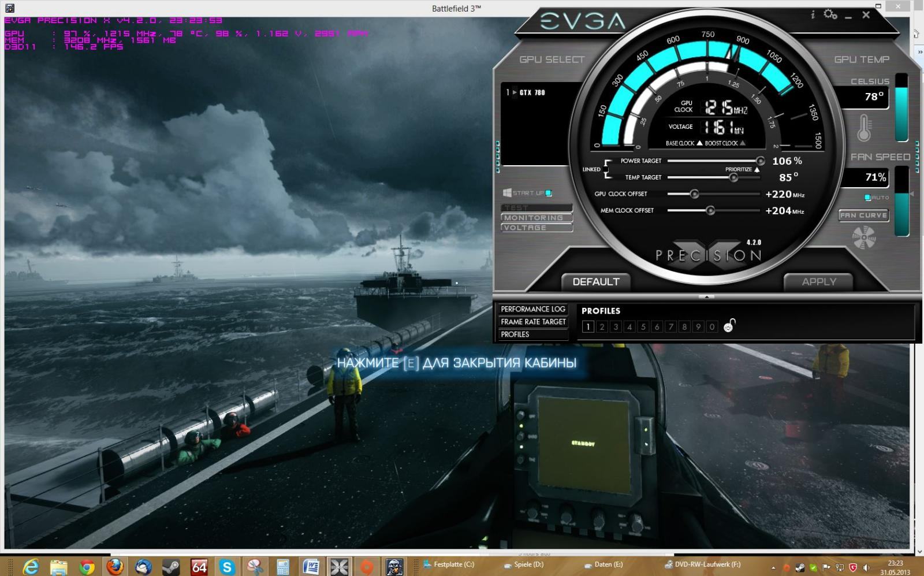Open the red G shield tray icon
The width and height of the screenshot is (924, 576).
pos(852,567)
